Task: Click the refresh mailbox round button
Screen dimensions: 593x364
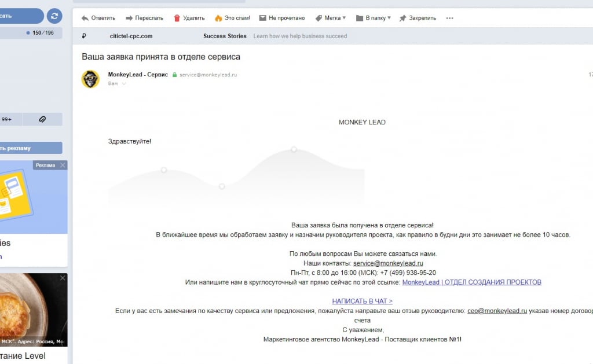Action: click(54, 16)
